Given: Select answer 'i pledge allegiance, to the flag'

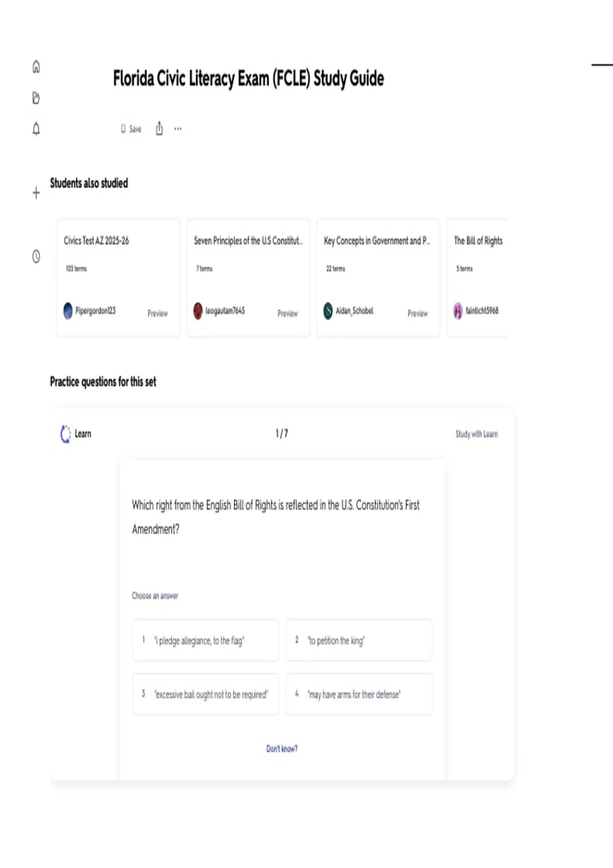Looking at the screenshot, I should [206, 640].
